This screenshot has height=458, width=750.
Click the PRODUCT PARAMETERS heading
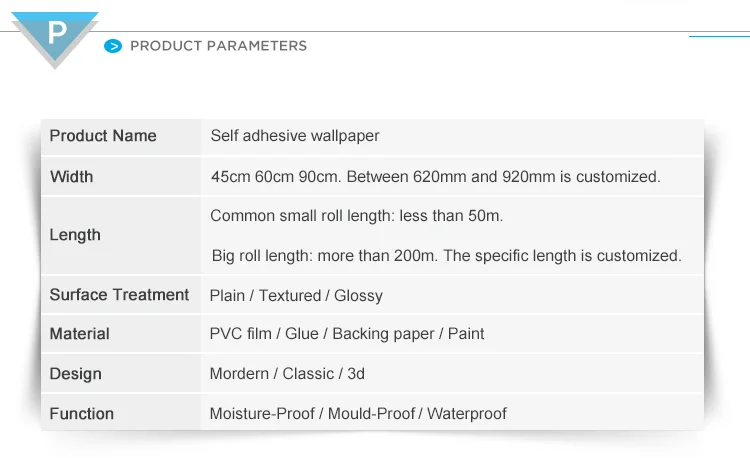pos(219,46)
